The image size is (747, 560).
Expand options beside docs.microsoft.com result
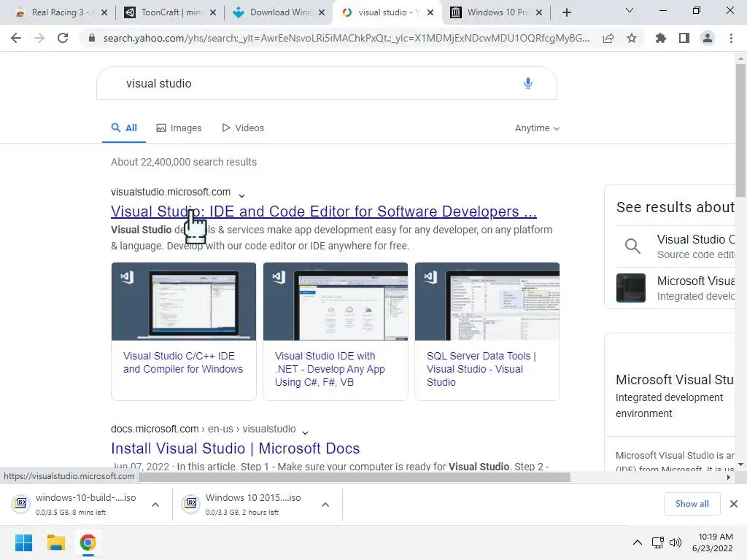click(x=306, y=432)
